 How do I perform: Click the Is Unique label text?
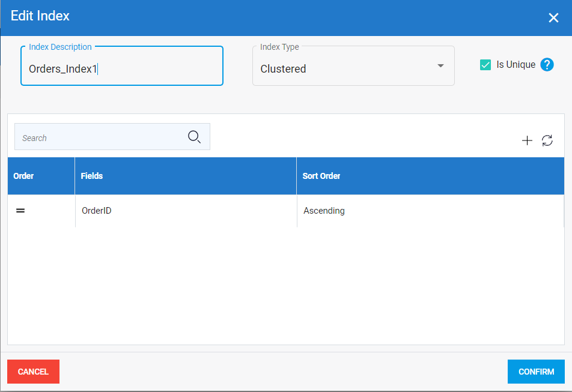pos(516,65)
